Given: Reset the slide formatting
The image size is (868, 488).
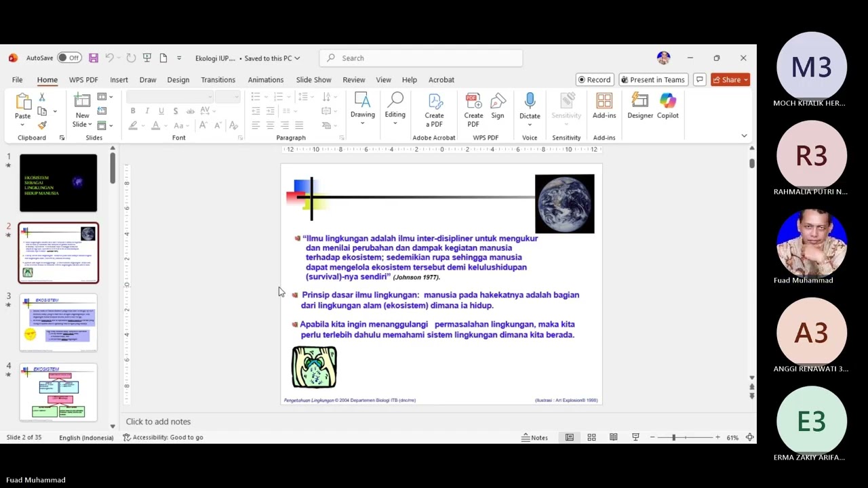Looking at the screenshot, I should tap(102, 111).
